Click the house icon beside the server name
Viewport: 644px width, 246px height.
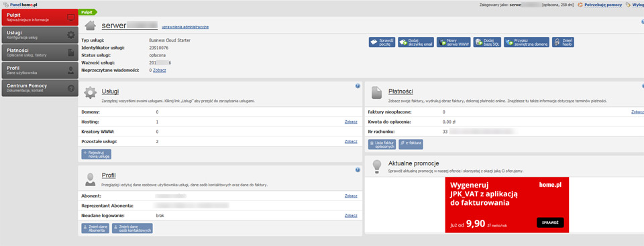(x=91, y=26)
